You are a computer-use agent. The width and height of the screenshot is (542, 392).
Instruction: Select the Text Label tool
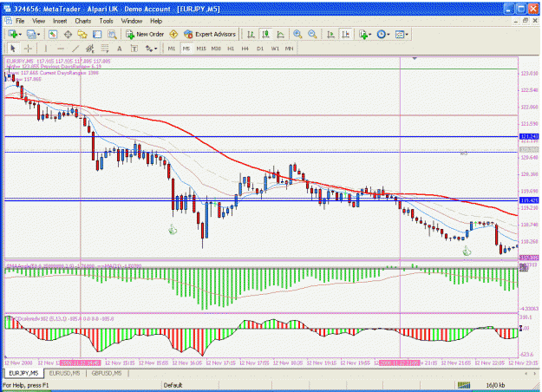(x=134, y=49)
